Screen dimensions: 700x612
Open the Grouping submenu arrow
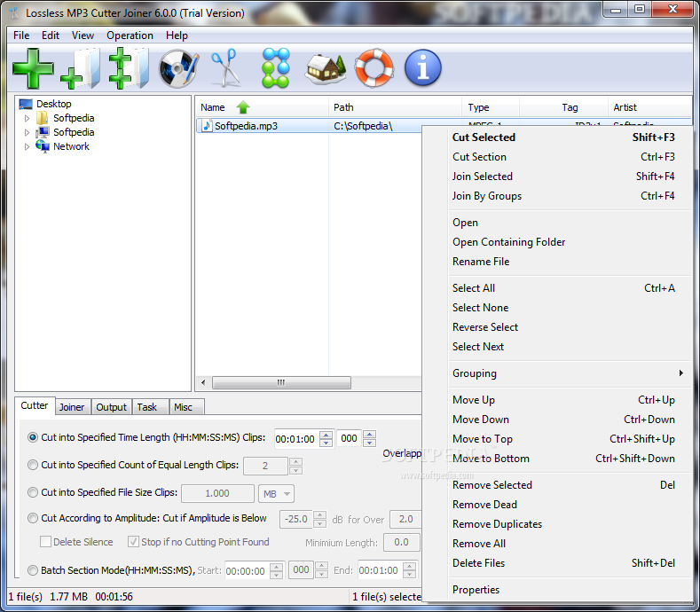click(680, 373)
